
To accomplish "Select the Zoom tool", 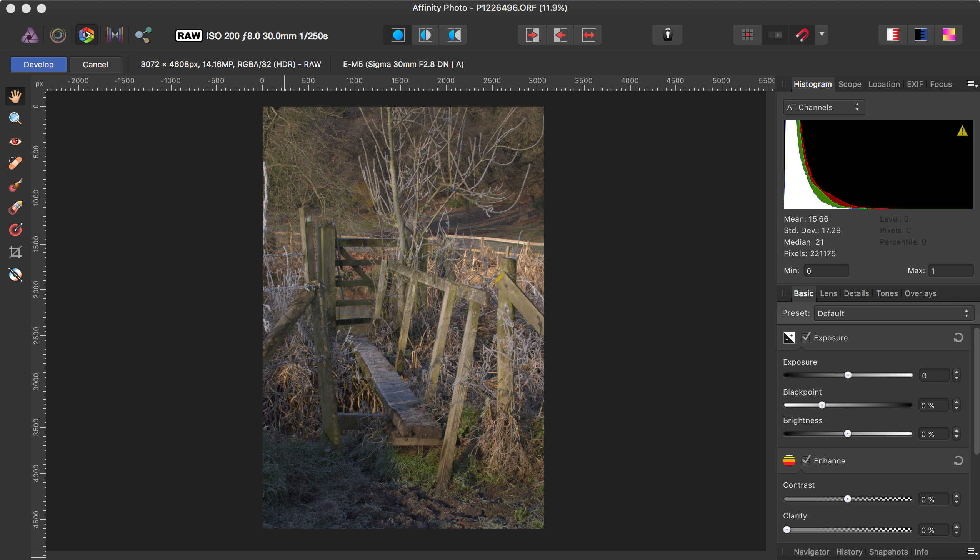I will 15,118.
